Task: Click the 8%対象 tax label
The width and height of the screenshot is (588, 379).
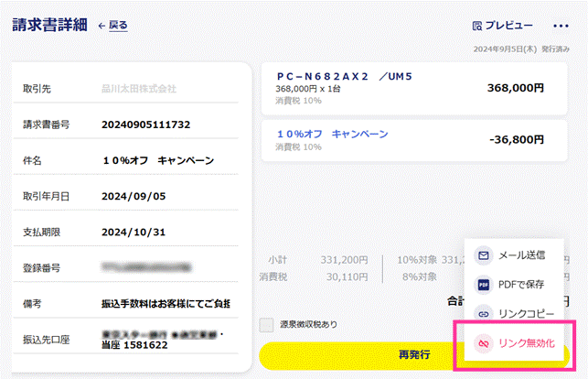Action: [x=420, y=277]
